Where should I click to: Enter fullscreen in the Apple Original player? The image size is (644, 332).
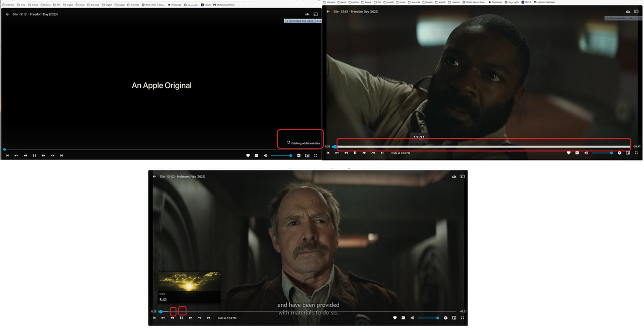tap(316, 155)
